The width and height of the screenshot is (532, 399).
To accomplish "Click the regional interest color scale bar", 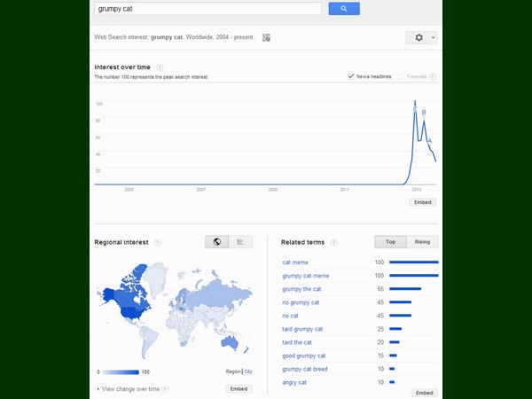I will point(121,372).
